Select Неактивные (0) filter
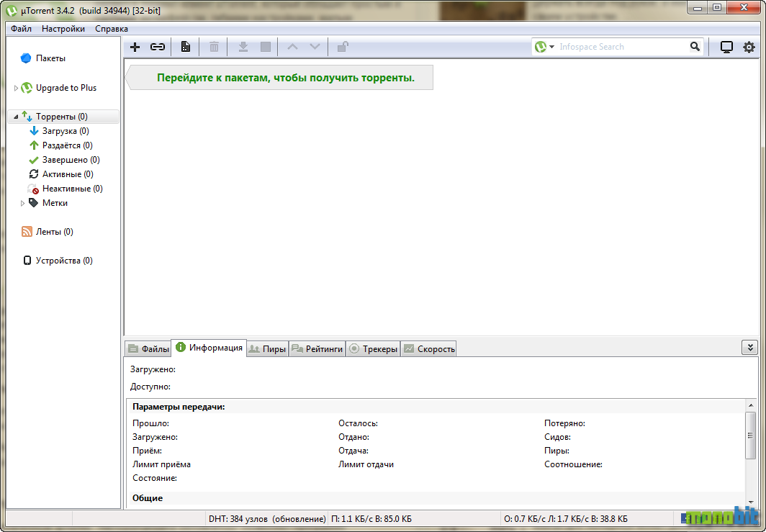This screenshot has width=766, height=532. coord(72,189)
